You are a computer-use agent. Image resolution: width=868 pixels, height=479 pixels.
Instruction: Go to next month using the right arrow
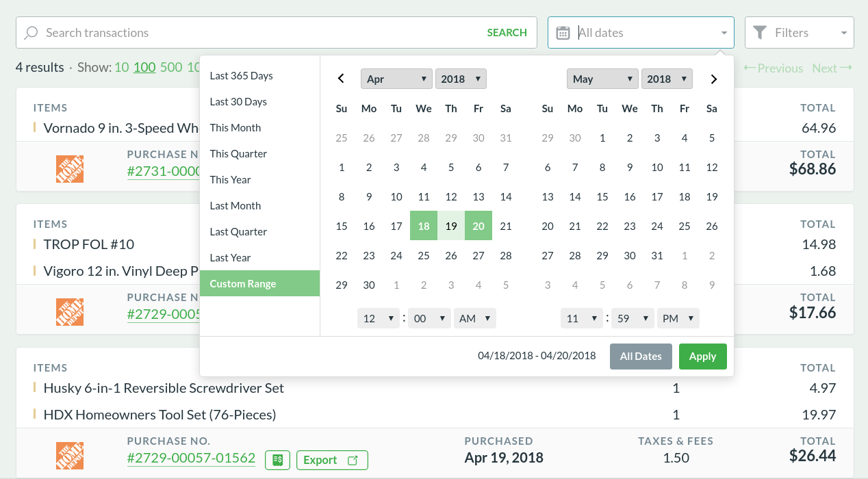(x=713, y=79)
